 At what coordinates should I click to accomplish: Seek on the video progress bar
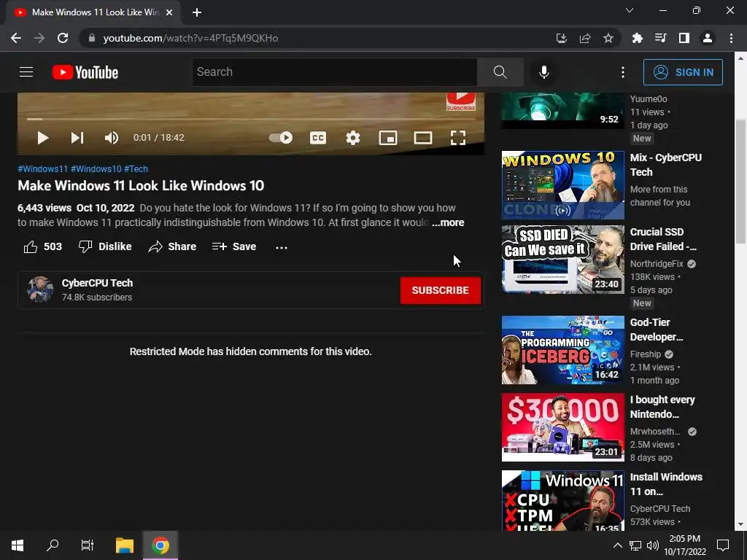pyautogui.click(x=251, y=119)
